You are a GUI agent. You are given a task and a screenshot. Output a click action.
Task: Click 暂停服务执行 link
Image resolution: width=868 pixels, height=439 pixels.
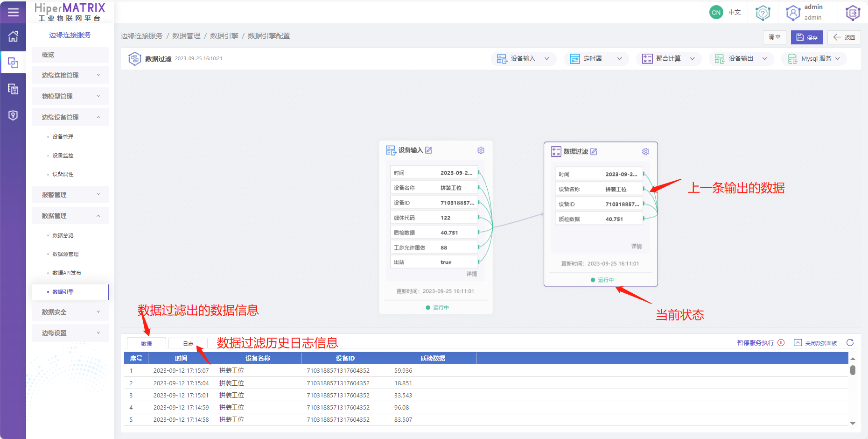point(756,343)
